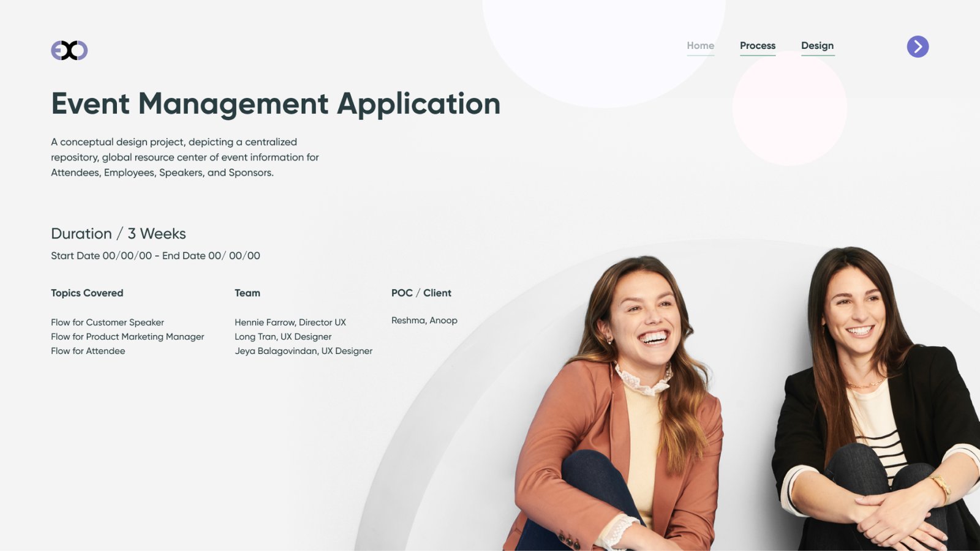Select the POC / Client heading

click(x=421, y=293)
